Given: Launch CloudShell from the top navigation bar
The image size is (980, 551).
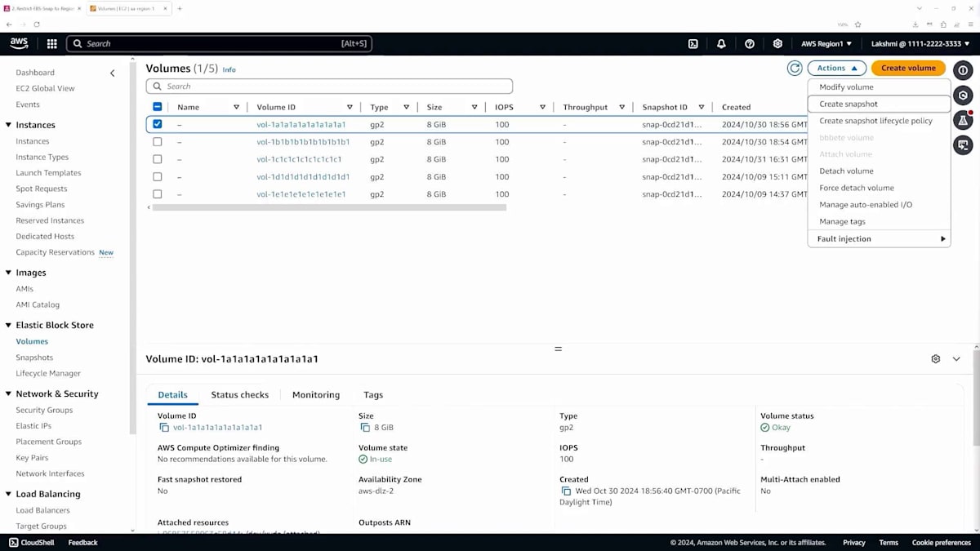Looking at the screenshot, I should click(693, 44).
